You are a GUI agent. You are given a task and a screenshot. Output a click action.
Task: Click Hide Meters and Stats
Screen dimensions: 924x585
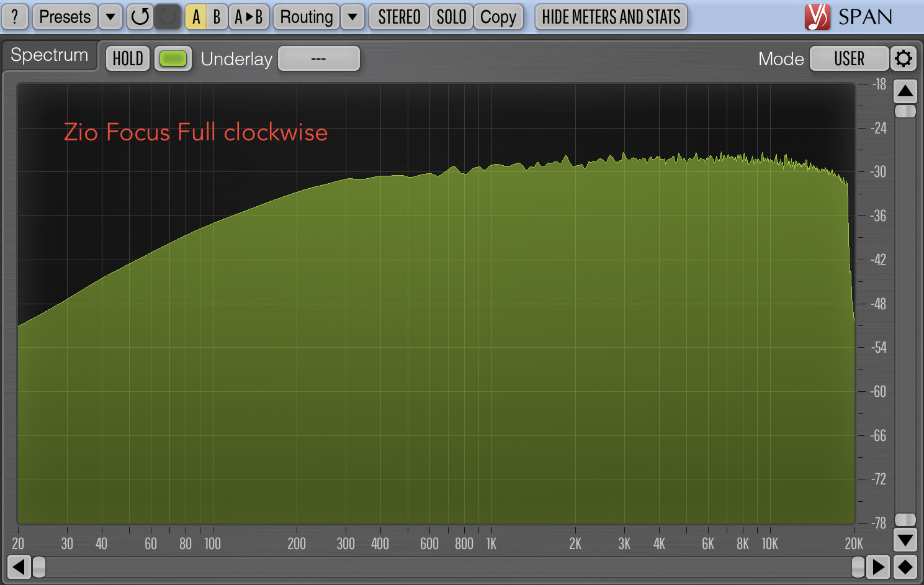[611, 17]
